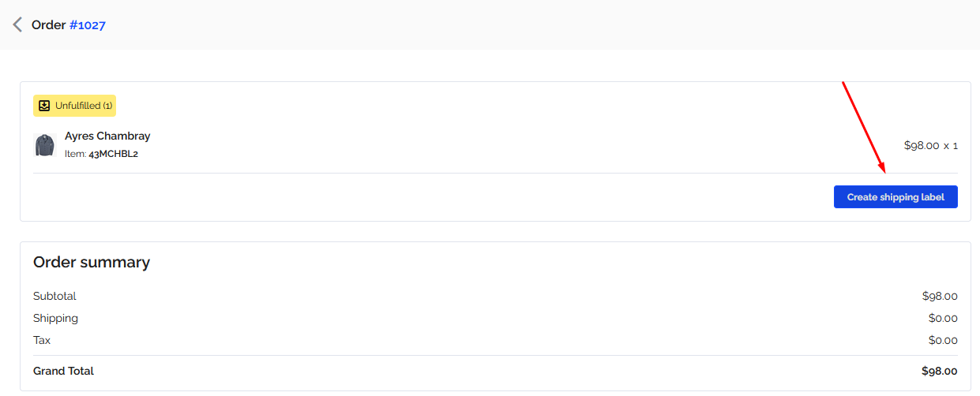
Task: Click the Order title text in header
Action: [48, 25]
